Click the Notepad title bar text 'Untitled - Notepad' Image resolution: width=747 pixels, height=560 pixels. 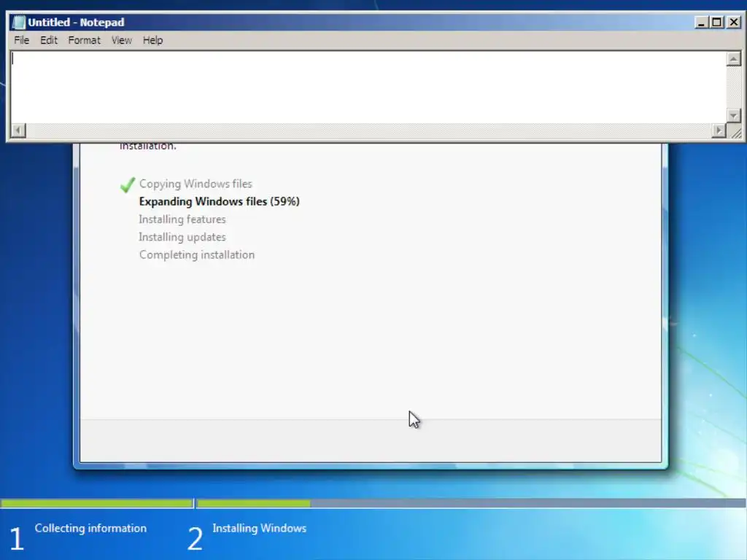[x=76, y=23]
